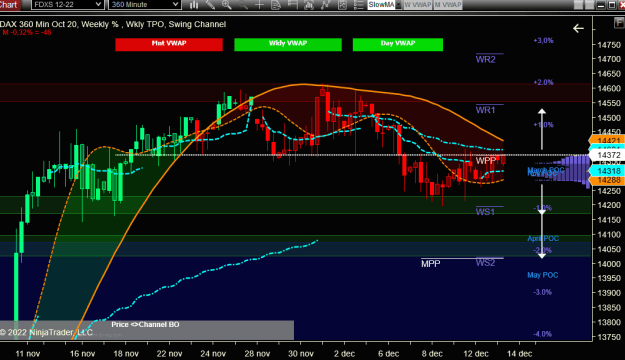The height and width of the screenshot is (360, 625).
Task: Maximize the chart window
Action: [611, 5]
